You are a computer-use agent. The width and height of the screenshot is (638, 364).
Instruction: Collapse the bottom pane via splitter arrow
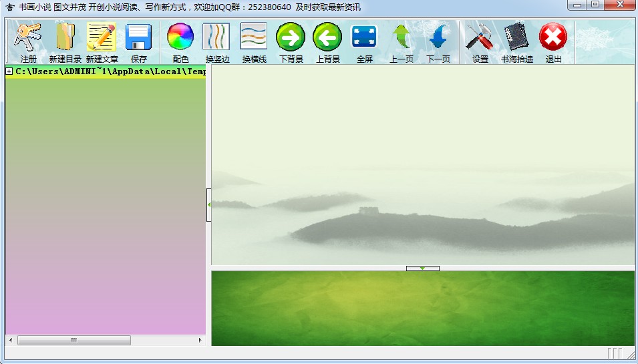coord(423,268)
